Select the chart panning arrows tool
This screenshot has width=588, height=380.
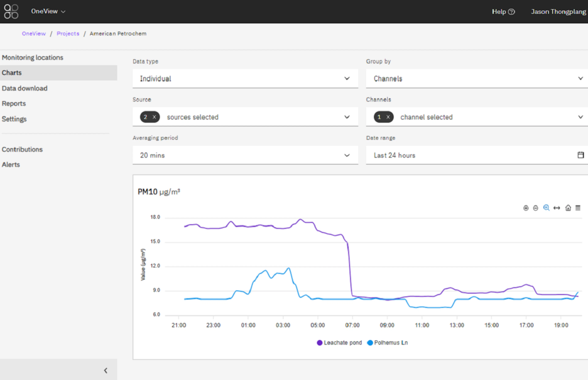(x=557, y=208)
